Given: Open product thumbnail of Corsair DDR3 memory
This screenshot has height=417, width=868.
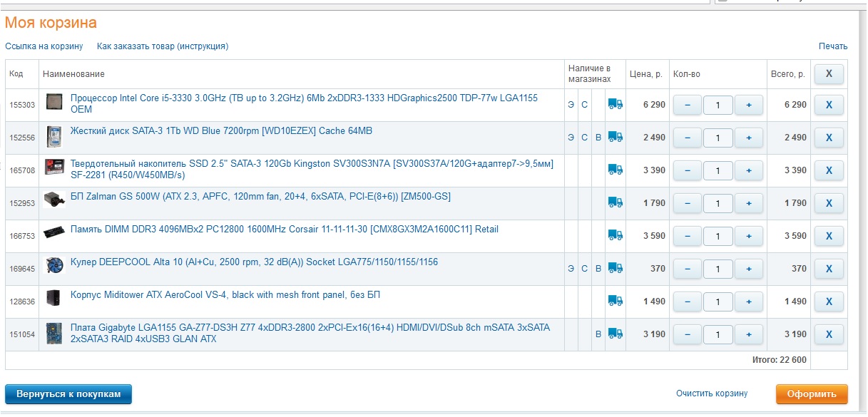Looking at the screenshot, I should [x=53, y=232].
